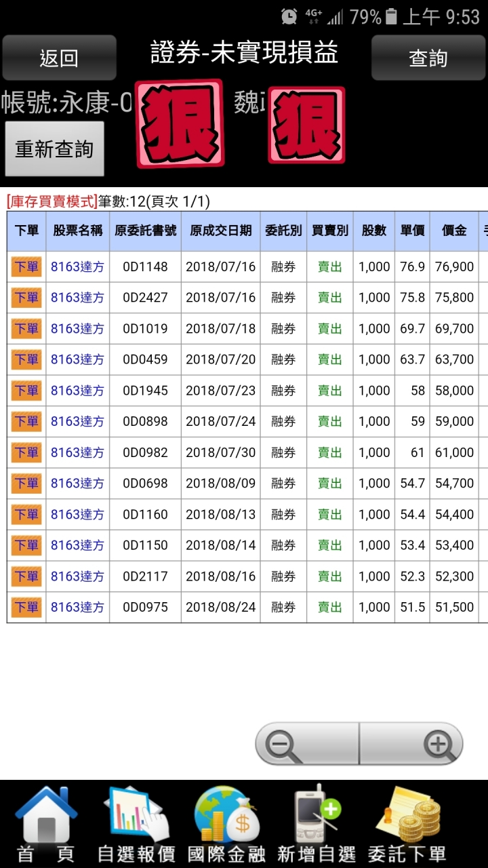
Task: Tap 下單 for order 0D1148
Action: [x=26, y=267]
